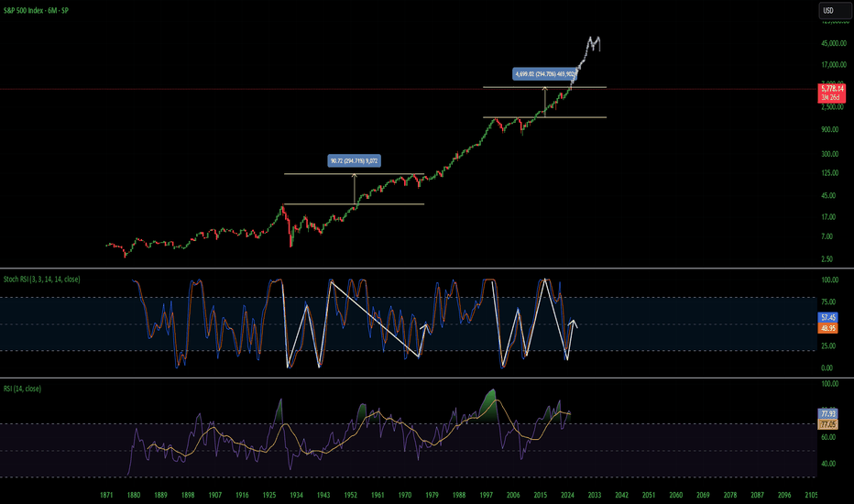Click the 45,000.00 price axis label

[834, 44]
